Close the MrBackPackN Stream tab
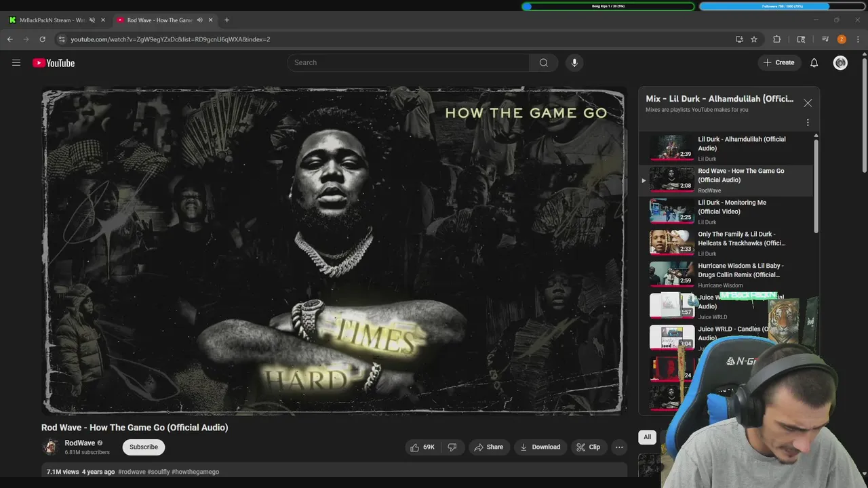 (103, 20)
